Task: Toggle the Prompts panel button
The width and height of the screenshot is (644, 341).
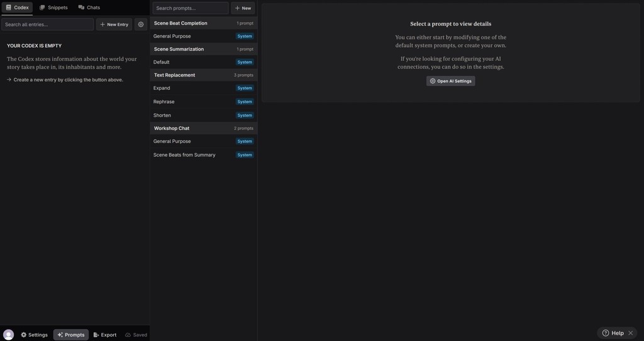Action: [70, 335]
